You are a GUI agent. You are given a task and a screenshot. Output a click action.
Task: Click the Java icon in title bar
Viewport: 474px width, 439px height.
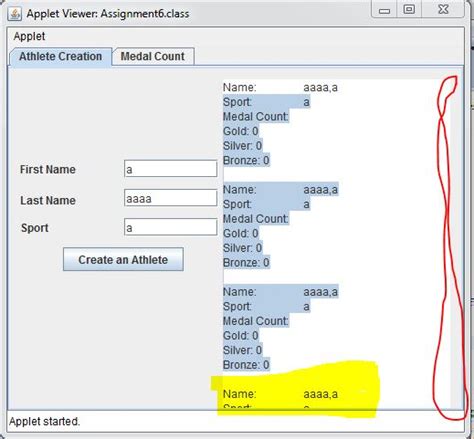coord(15,14)
